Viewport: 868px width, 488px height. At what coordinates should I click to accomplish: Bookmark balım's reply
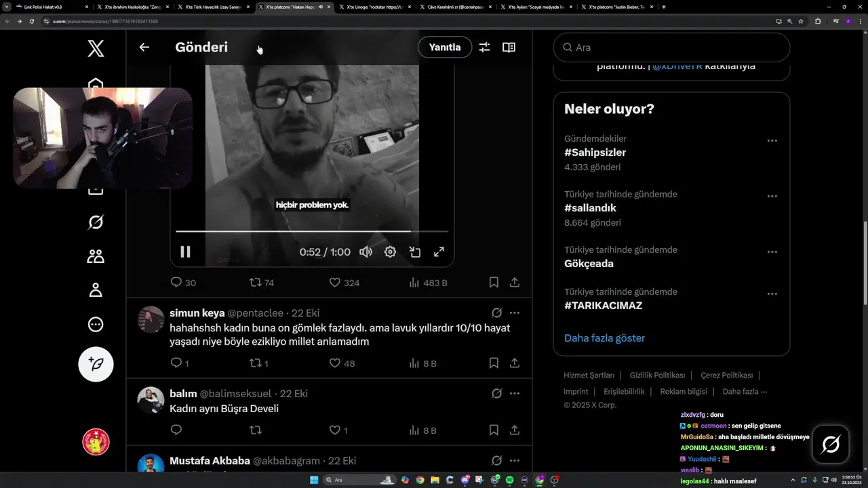494,430
